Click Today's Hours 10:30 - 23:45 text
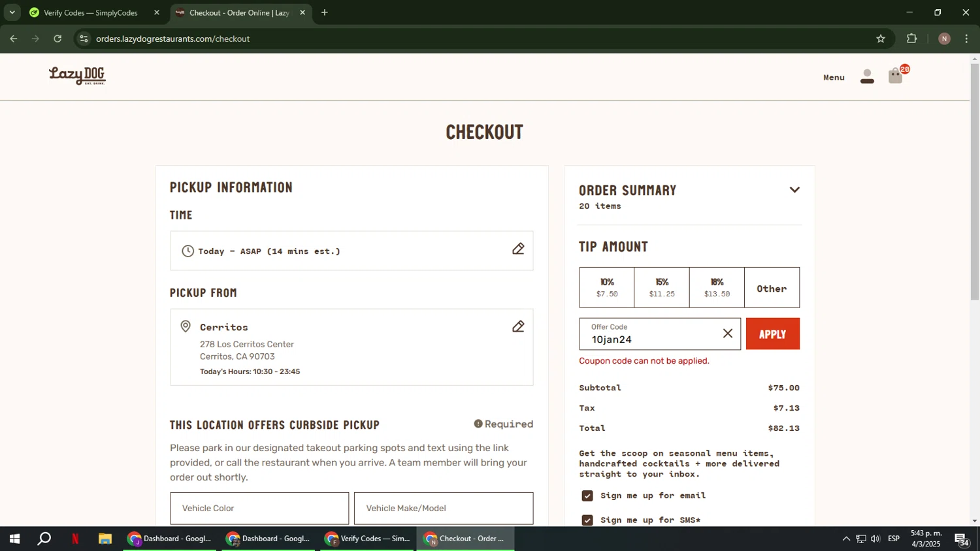980x551 pixels. [250, 371]
